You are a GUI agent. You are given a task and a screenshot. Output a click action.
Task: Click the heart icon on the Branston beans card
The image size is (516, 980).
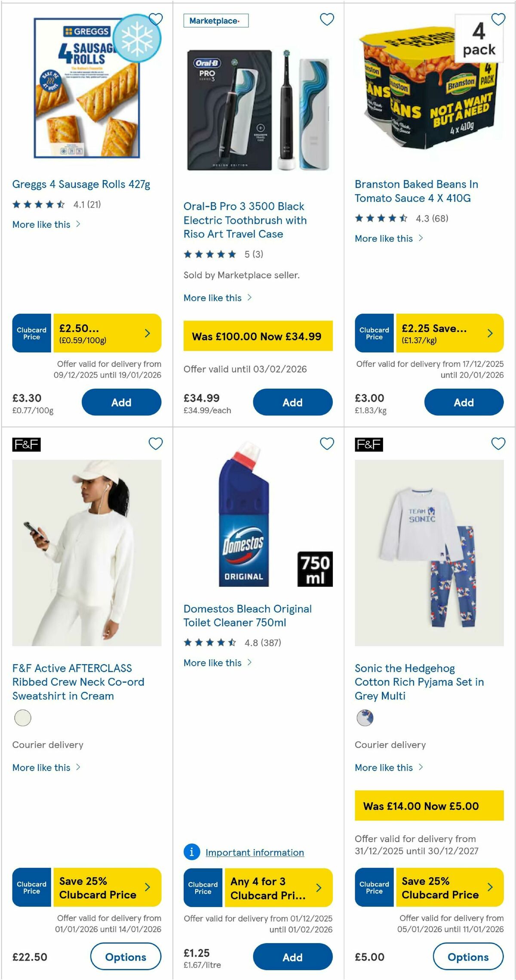(x=498, y=19)
